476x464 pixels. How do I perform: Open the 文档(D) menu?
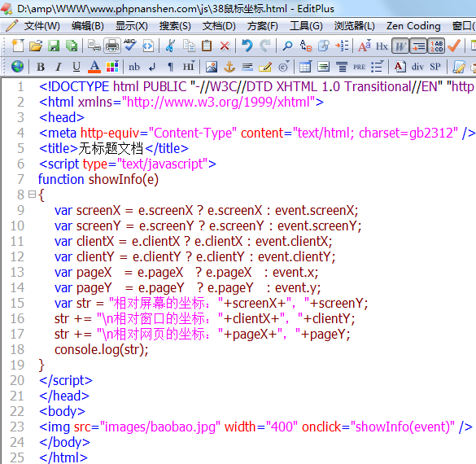coord(219,26)
